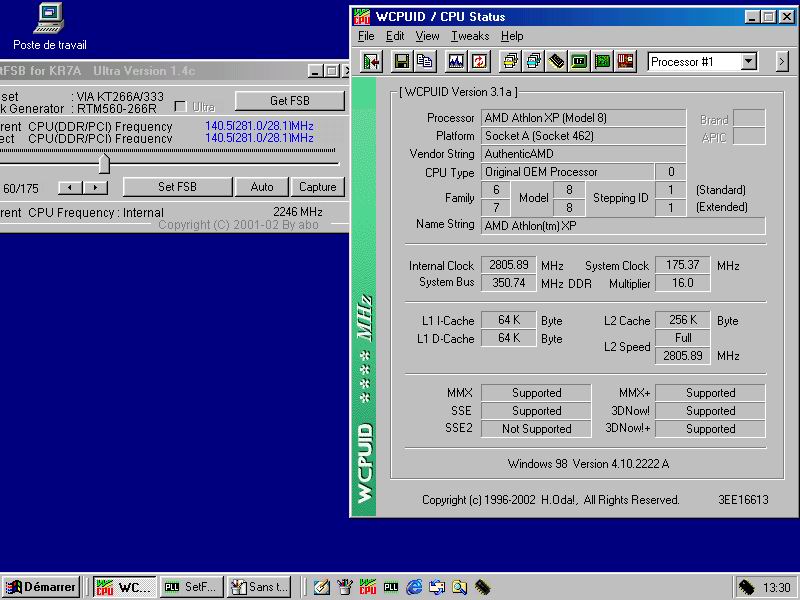Click the Capture button in SetFSB
The height and width of the screenshot is (600, 800).
click(317, 187)
